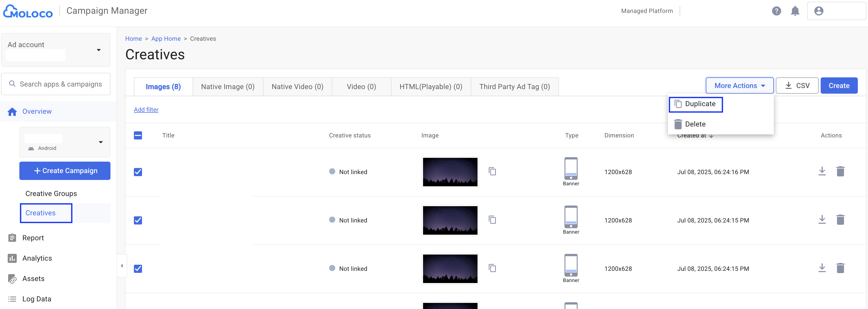Open the Assets section in the sidebar

(x=33, y=278)
